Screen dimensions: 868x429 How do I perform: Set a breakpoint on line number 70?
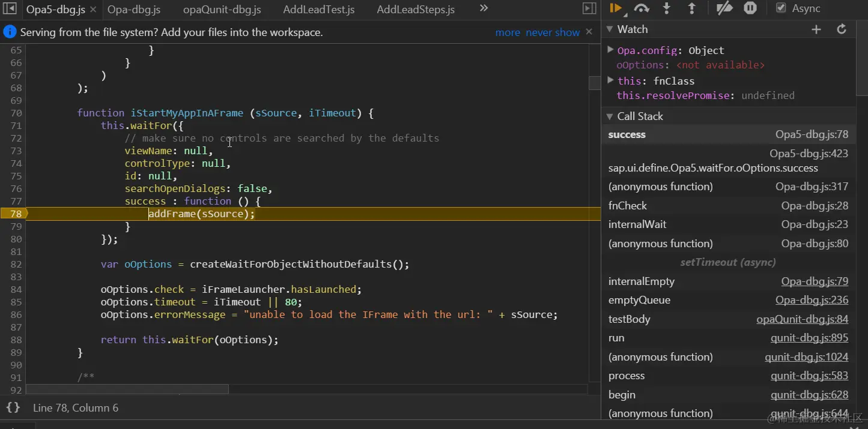point(16,113)
